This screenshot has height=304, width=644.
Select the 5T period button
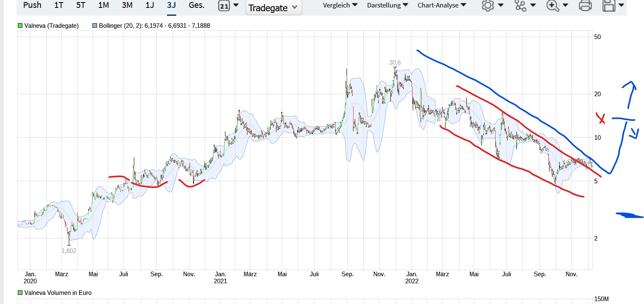click(80, 5)
